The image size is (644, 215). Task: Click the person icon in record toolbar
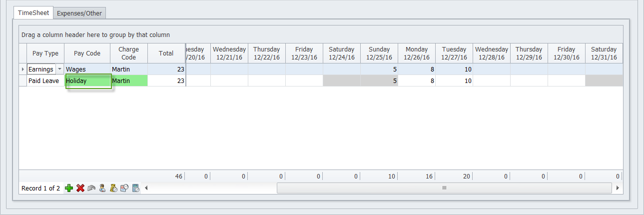click(x=102, y=188)
